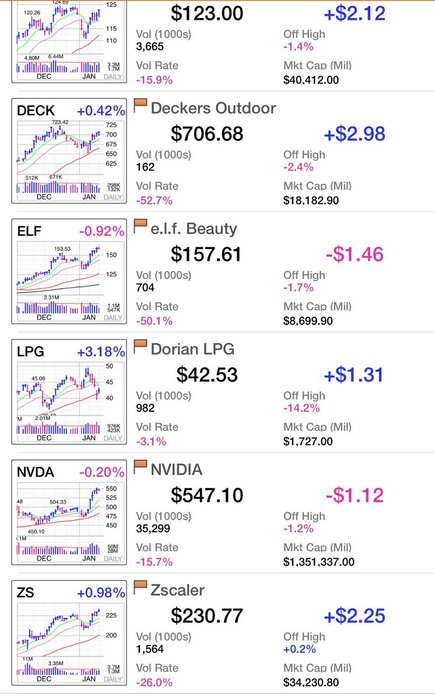Tap the orange flag beside Dorian LPG
Image resolution: width=435 pixels, height=700 pixels.
(x=140, y=347)
